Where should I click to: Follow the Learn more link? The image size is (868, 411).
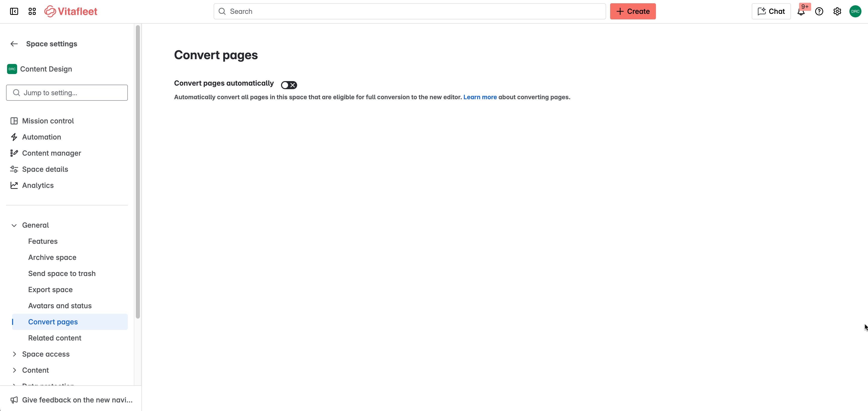tap(480, 97)
